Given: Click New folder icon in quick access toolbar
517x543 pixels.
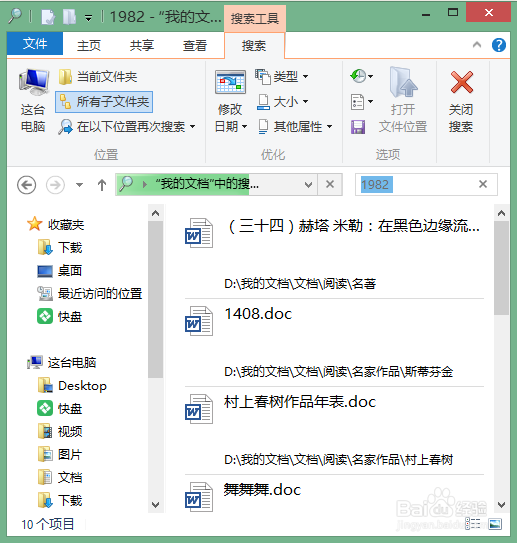Looking at the screenshot, I should coord(69,17).
